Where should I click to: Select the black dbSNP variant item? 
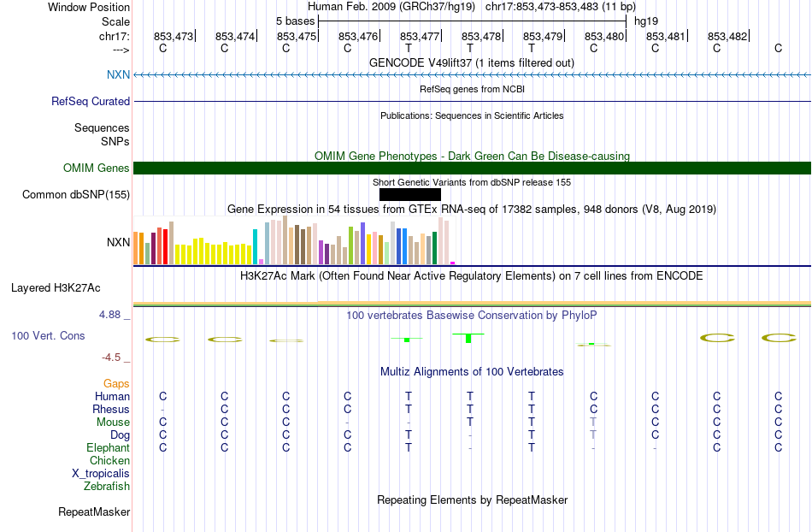(x=410, y=195)
